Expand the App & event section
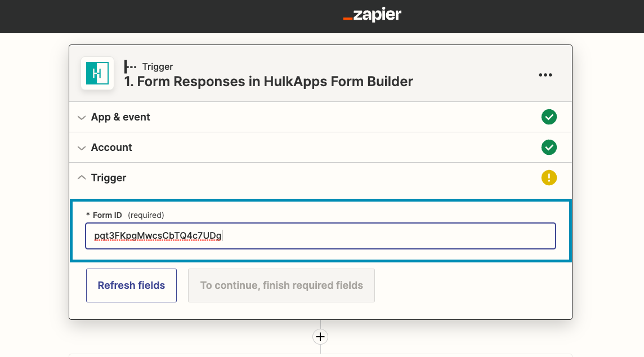 click(x=320, y=117)
